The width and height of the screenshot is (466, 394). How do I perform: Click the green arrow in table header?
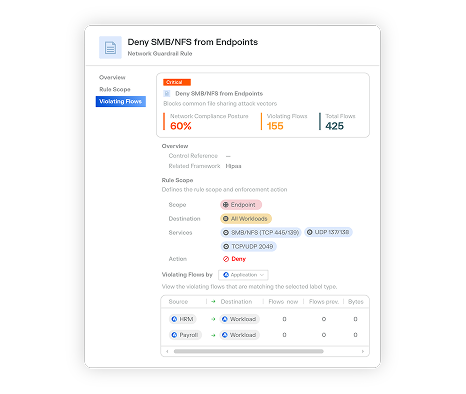(x=213, y=302)
